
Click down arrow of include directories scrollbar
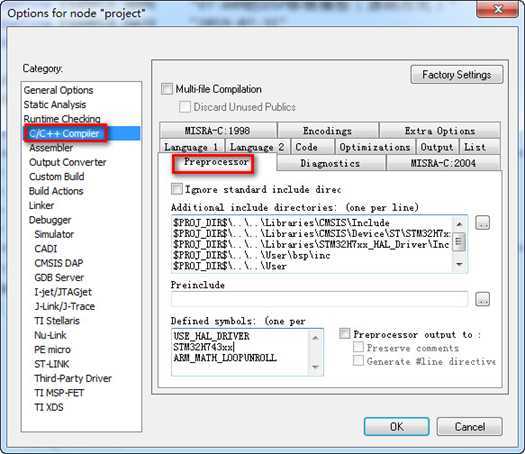459,264
